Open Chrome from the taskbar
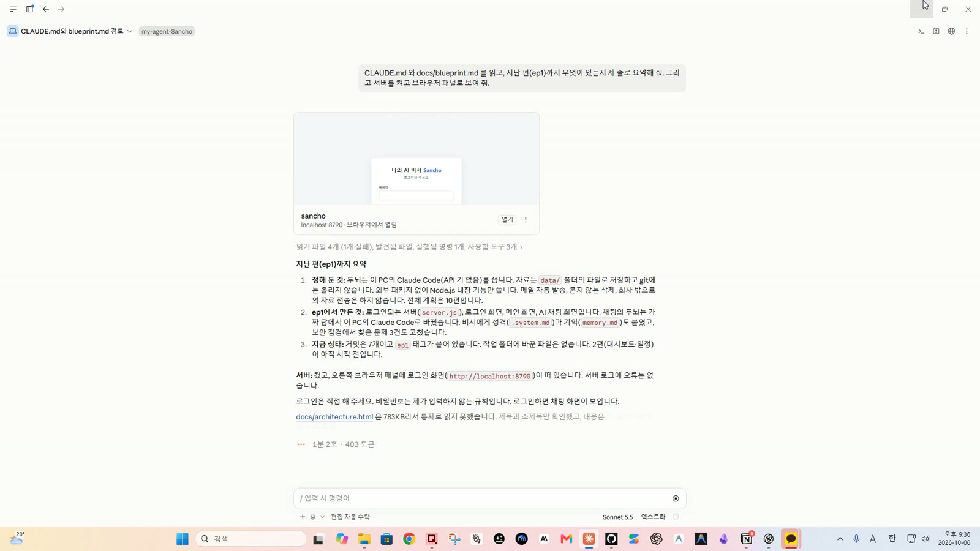 pyautogui.click(x=409, y=539)
